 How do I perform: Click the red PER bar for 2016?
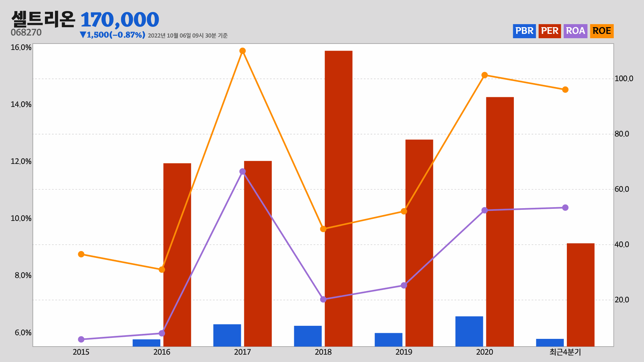point(177,255)
